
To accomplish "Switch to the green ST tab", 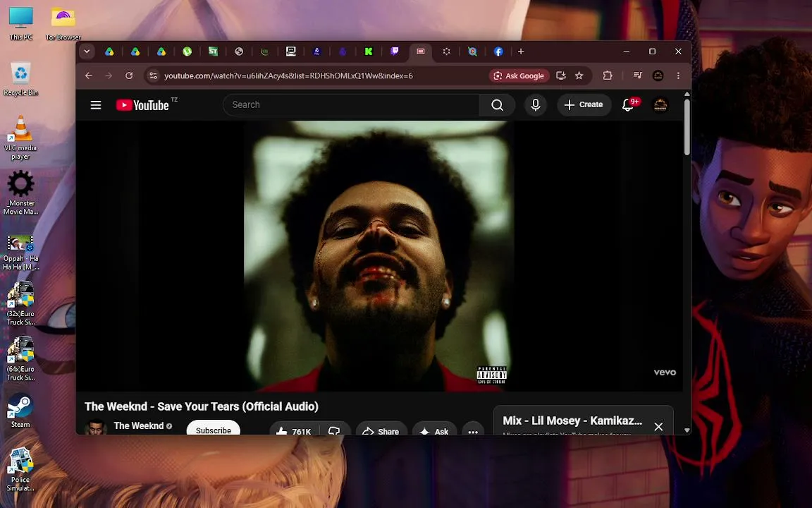I will pos(213,52).
